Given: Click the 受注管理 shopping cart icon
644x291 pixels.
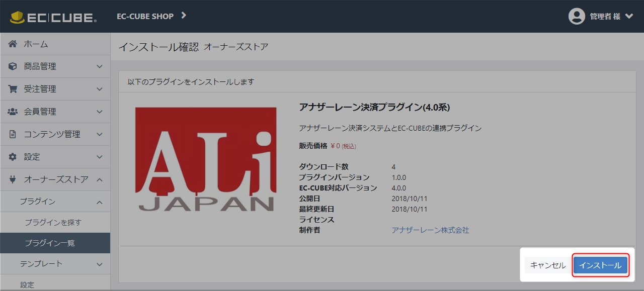Looking at the screenshot, I should [x=13, y=89].
